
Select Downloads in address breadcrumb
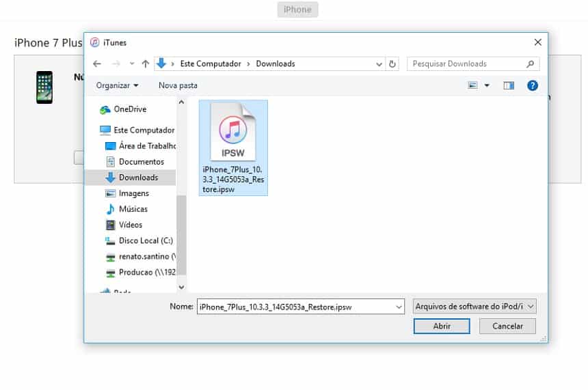click(x=276, y=64)
